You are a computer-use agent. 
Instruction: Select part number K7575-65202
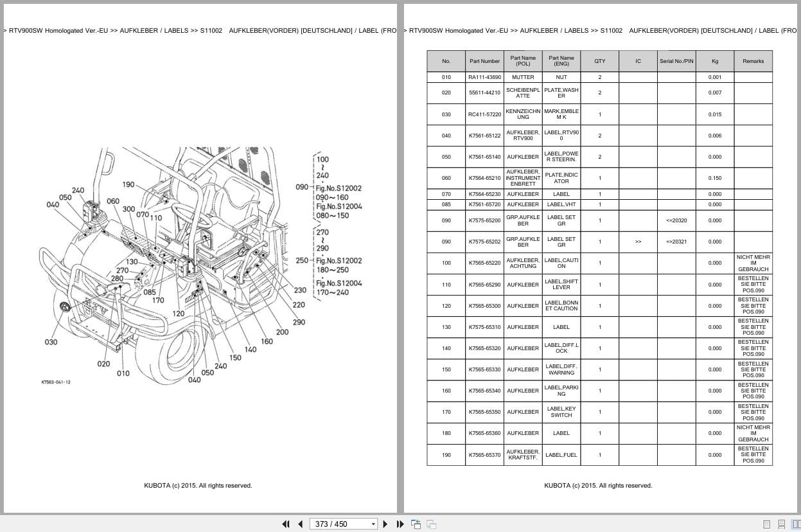pos(484,242)
